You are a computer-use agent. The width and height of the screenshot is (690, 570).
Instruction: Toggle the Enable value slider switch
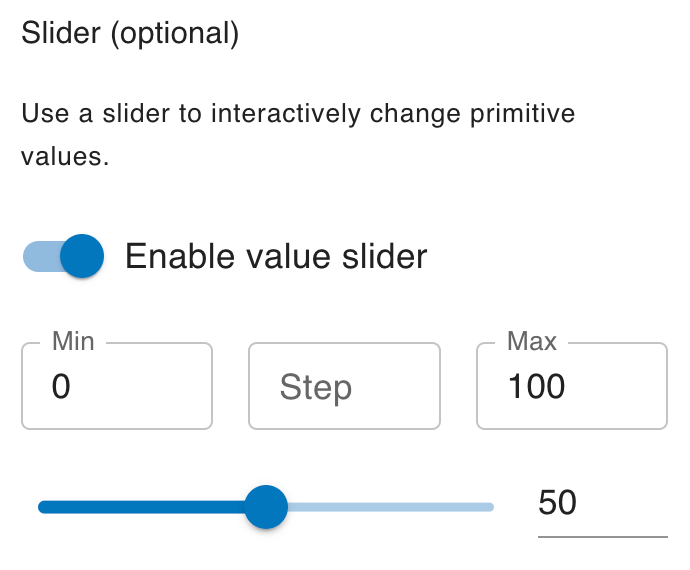tap(63, 256)
